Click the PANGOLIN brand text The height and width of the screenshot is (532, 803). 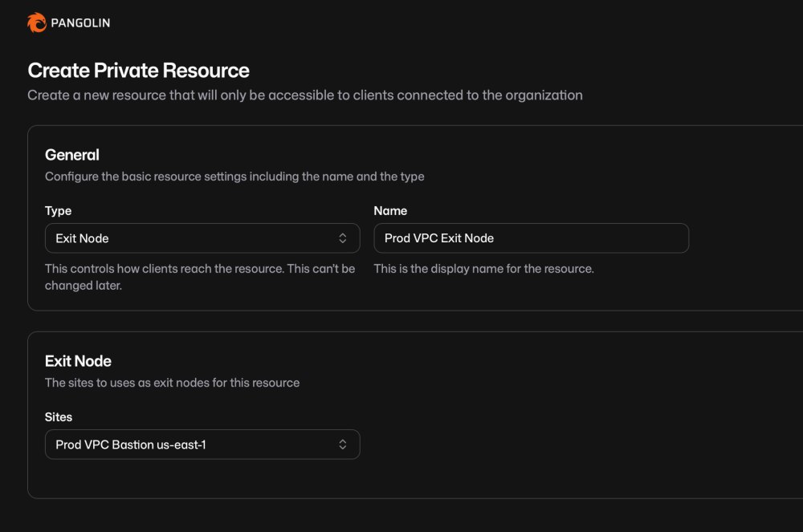coord(80,23)
